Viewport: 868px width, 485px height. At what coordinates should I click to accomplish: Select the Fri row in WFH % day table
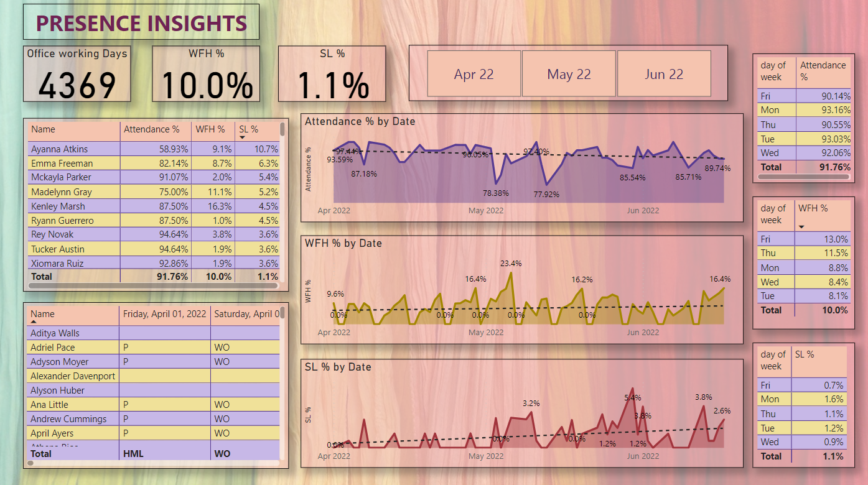pyautogui.click(x=803, y=239)
